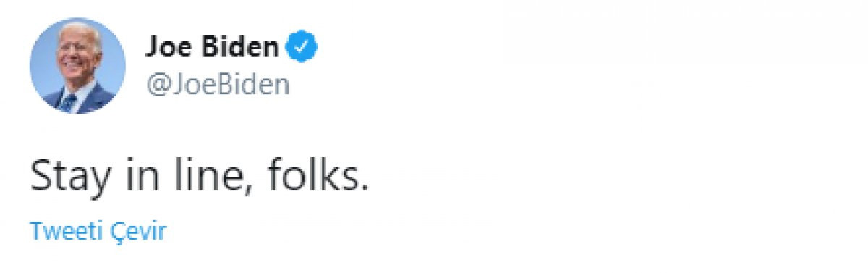868x273 pixels.
Task: Visit the @JoeBiden handle
Action: pyautogui.click(x=218, y=85)
